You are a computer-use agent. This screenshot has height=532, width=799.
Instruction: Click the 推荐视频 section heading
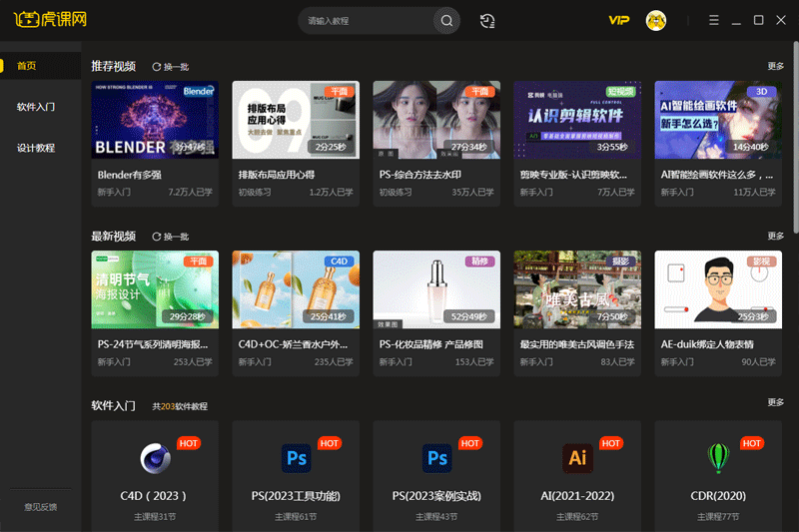[113, 66]
